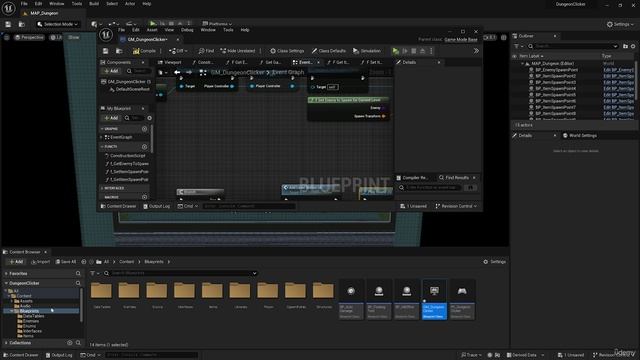Add new function with plus beside FUNCTIONS

click(x=144, y=147)
